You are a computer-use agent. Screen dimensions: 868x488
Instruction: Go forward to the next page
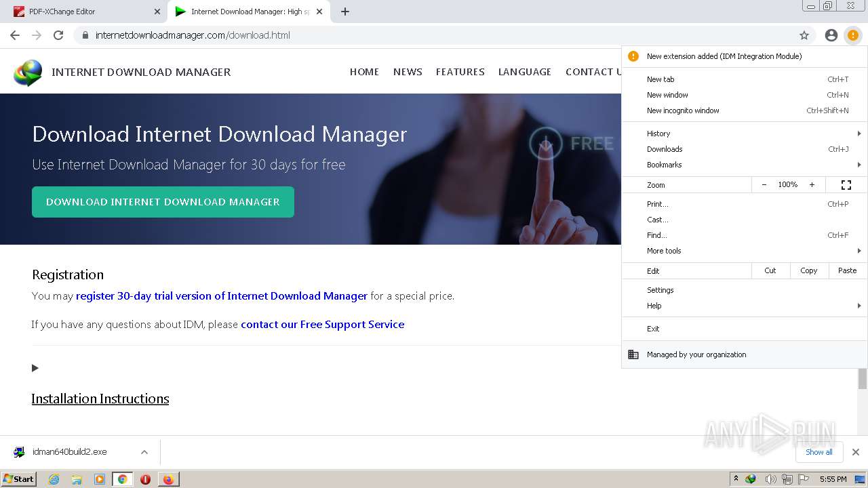click(x=37, y=35)
